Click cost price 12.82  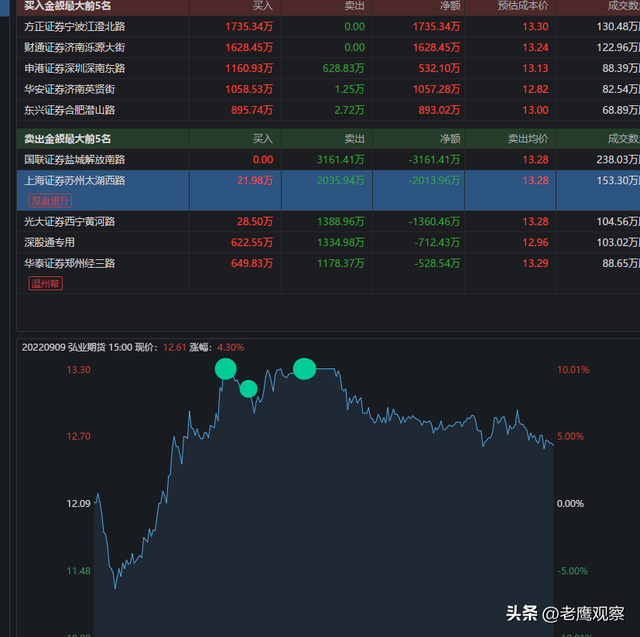[536, 89]
